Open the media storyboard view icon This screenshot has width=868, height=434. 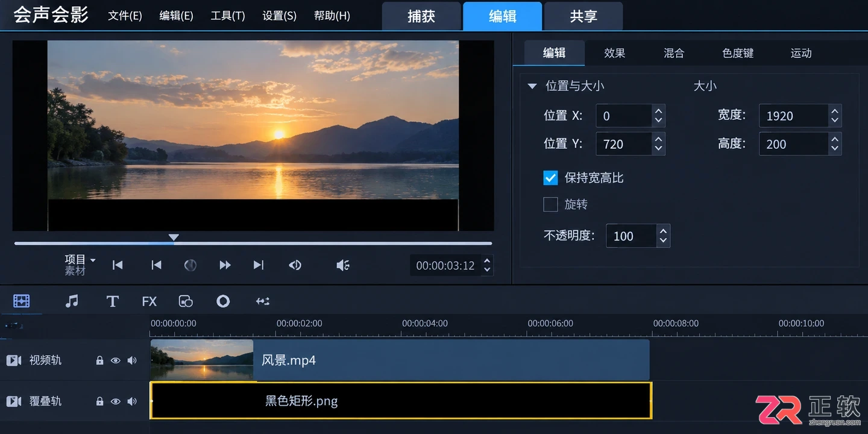point(22,301)
